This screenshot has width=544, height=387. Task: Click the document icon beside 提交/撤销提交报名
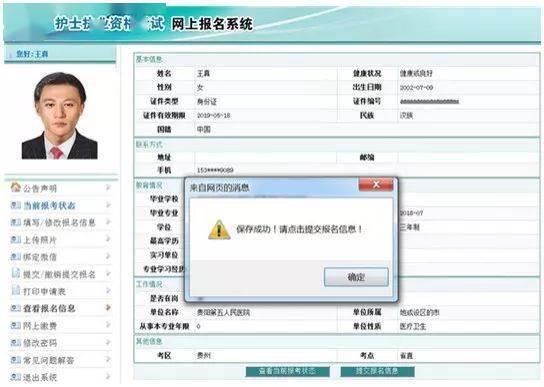[x=16, y=273]
